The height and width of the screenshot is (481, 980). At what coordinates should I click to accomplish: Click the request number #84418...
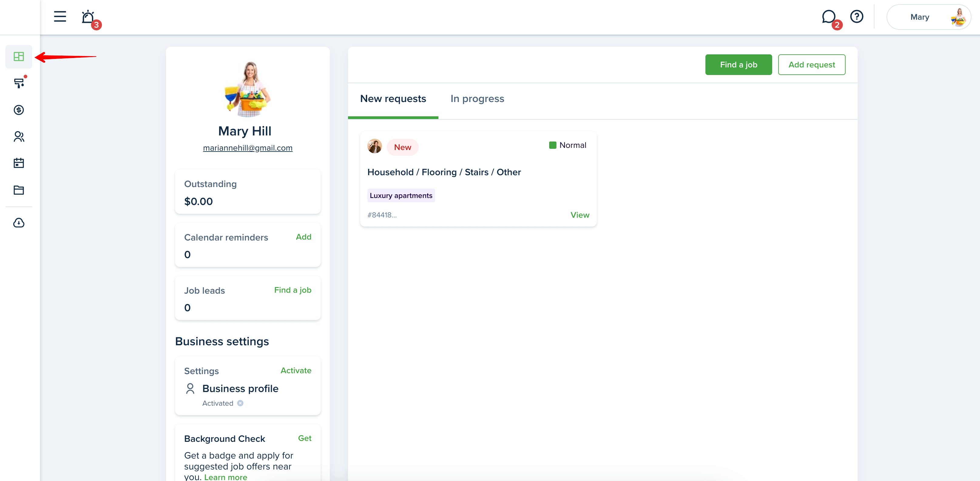point(382,215)
